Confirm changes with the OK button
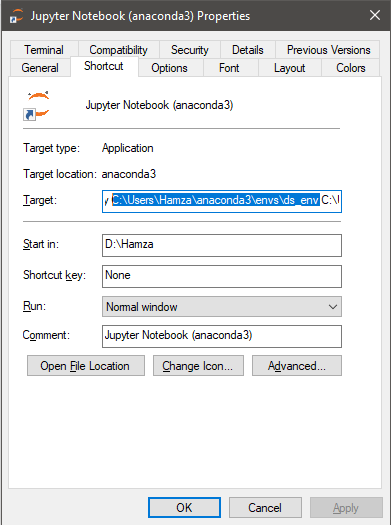 pyautogui.click(x=184, y=508)
